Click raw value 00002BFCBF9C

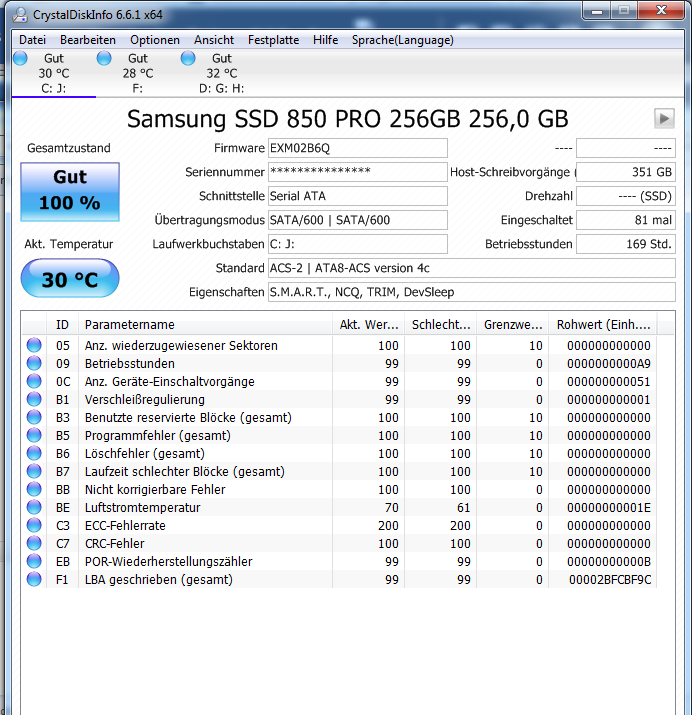[610, 580]
